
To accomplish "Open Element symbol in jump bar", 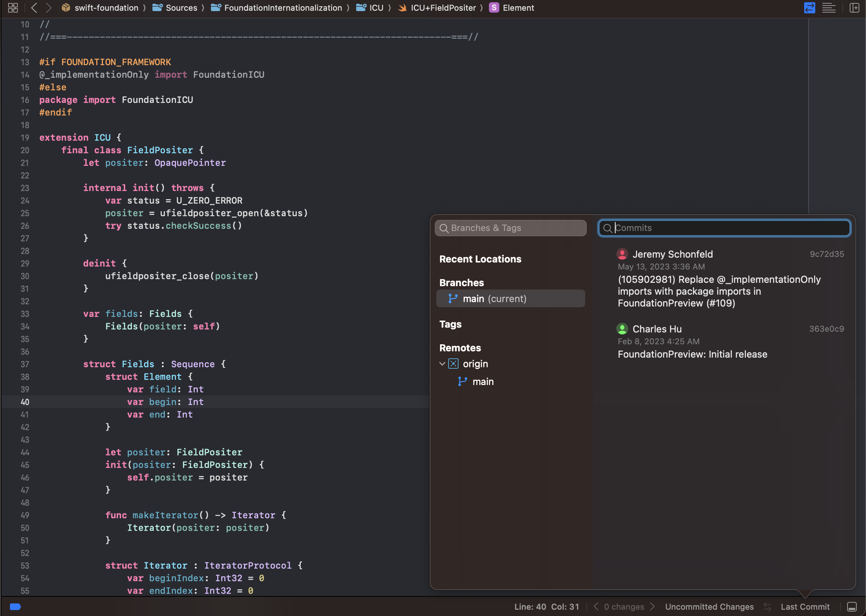I will click(x=517, y=7).
